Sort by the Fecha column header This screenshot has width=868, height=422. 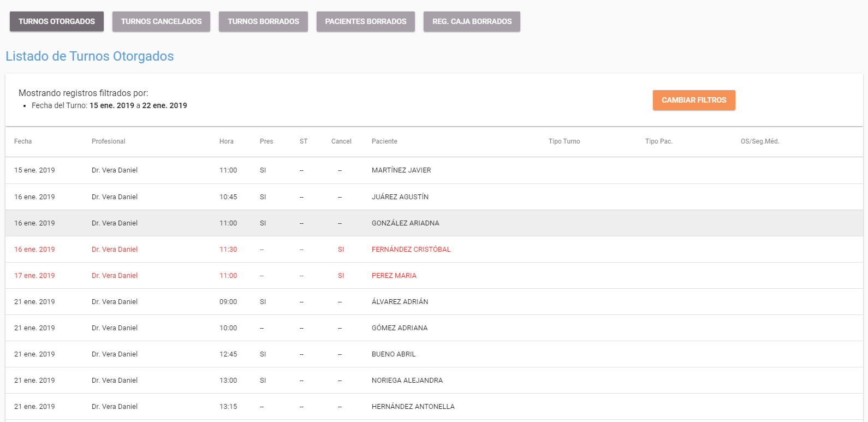(x=23, y=141)
